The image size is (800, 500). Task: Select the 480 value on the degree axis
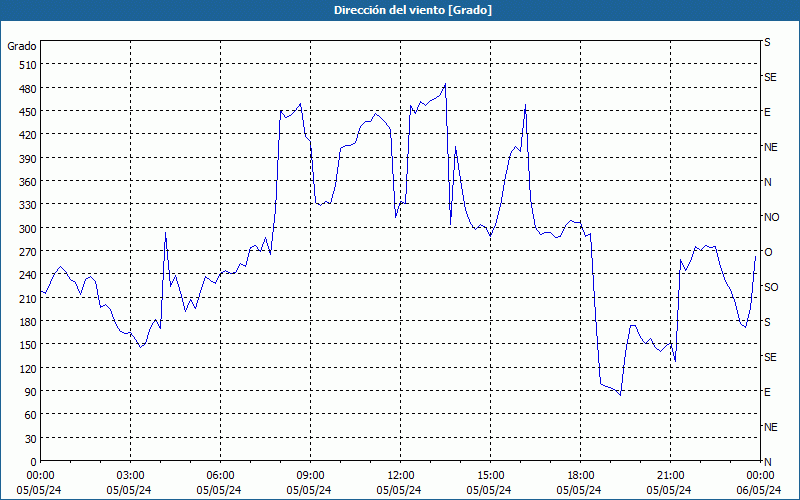[x=28, y=89]
